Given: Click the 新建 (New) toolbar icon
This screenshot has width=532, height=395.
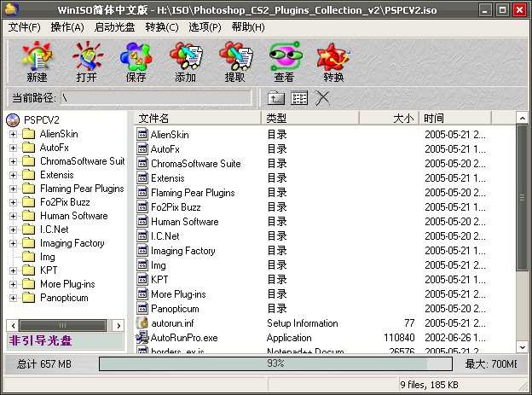Looking at the screenshot, I should 37,62.
